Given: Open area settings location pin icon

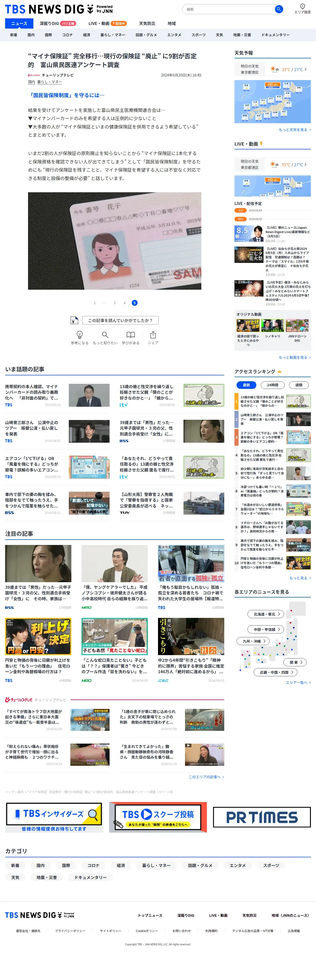Looking at the screenshot, I should (302, 6).
